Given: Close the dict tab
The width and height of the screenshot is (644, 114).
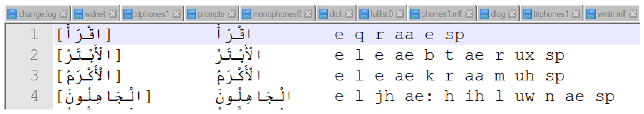Looking at the screenshot, I should pyautogui.click(x=349, y=14).
